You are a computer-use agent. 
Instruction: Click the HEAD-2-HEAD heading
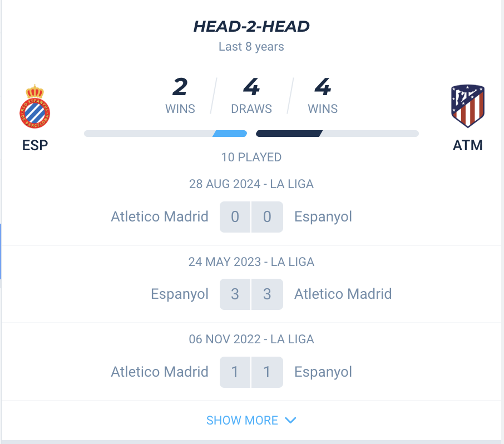tap(251, 26)
